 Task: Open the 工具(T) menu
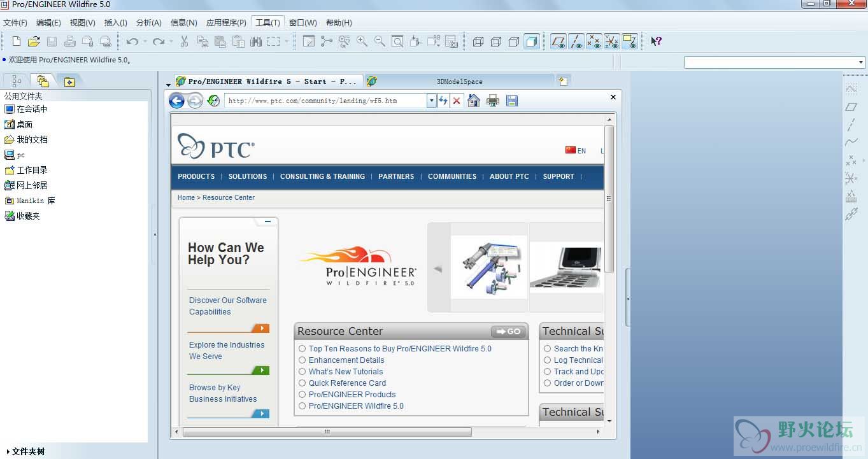(267, 23)
